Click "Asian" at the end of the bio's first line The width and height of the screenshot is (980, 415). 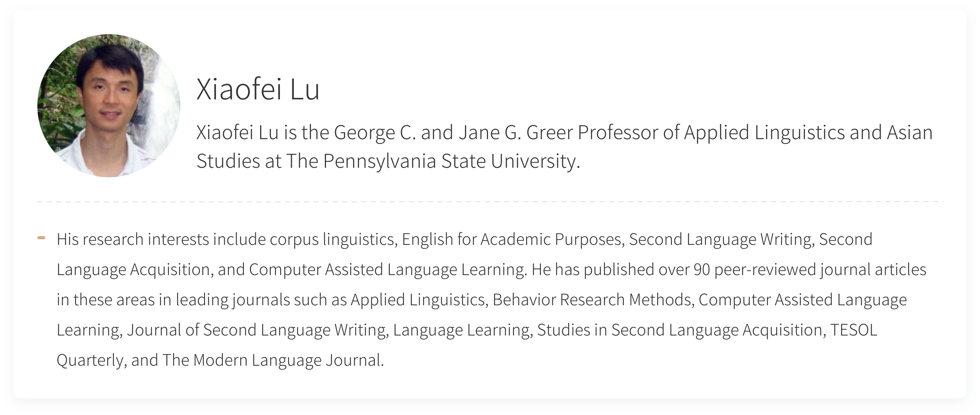[x=910, y=132]
